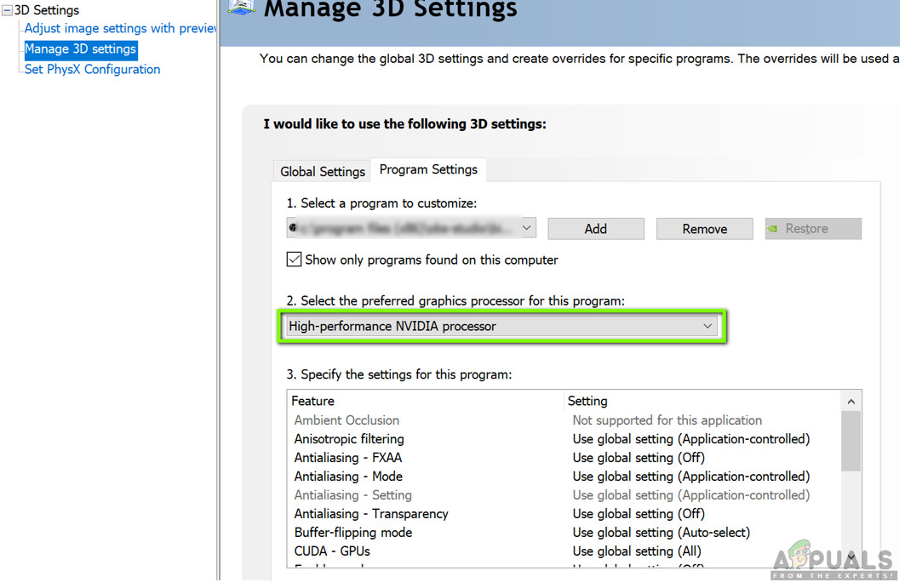Viewport: 905px width, 588px height.
Task: Click the Restore button
Action: (812, 228)
